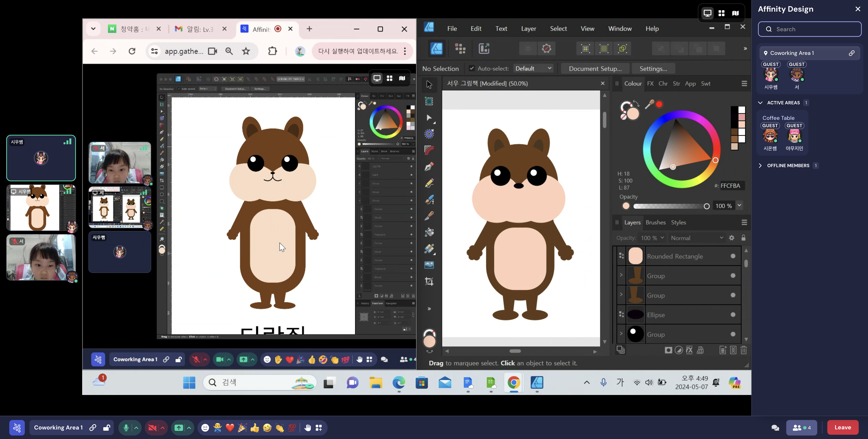Screen dimensions: 868x439
Task: Click the Settings... button
Action: pos(653,68)
